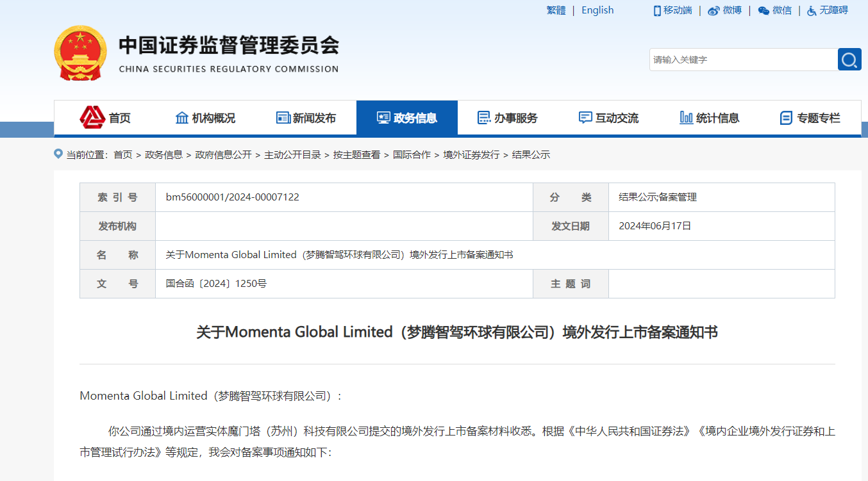Click the list icon beside 办事服务
This screenshot has width=868, height=481.
484,118
